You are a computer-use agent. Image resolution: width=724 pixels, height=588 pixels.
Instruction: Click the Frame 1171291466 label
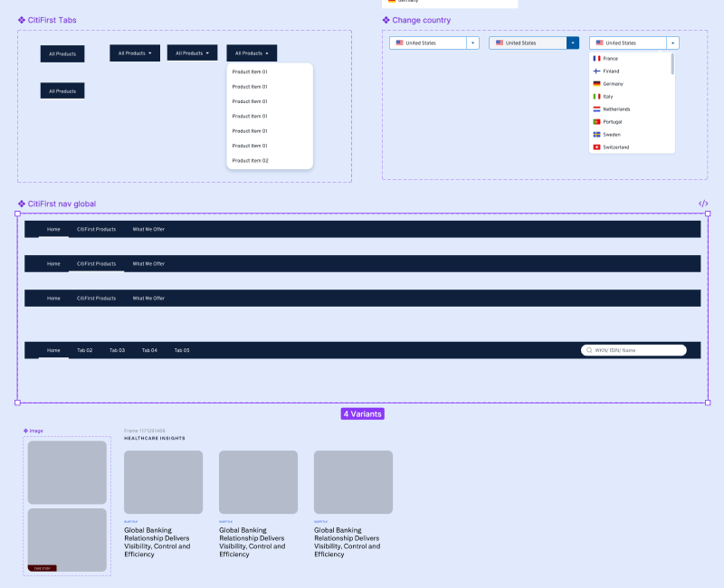coord(145,431)
